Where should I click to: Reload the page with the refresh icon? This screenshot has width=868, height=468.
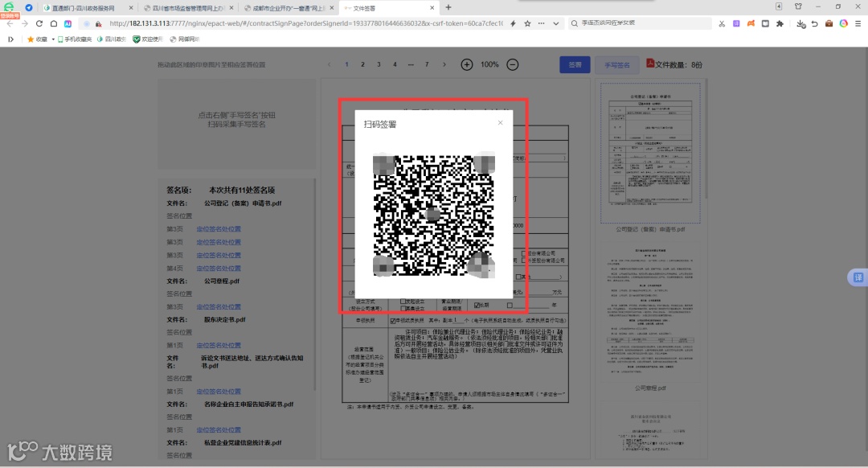[x=39, y=24]
